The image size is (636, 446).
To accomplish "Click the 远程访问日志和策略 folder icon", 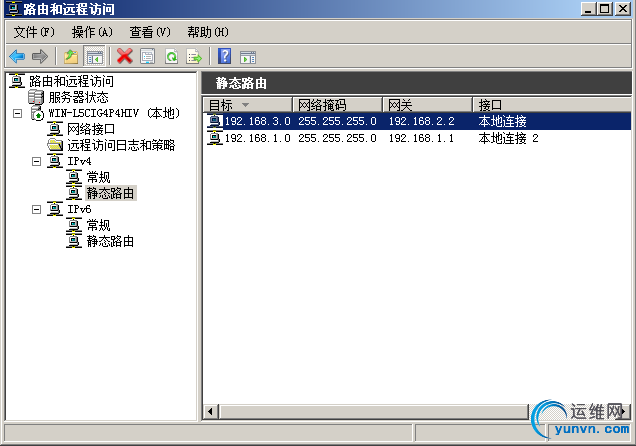I will [55, 145].
